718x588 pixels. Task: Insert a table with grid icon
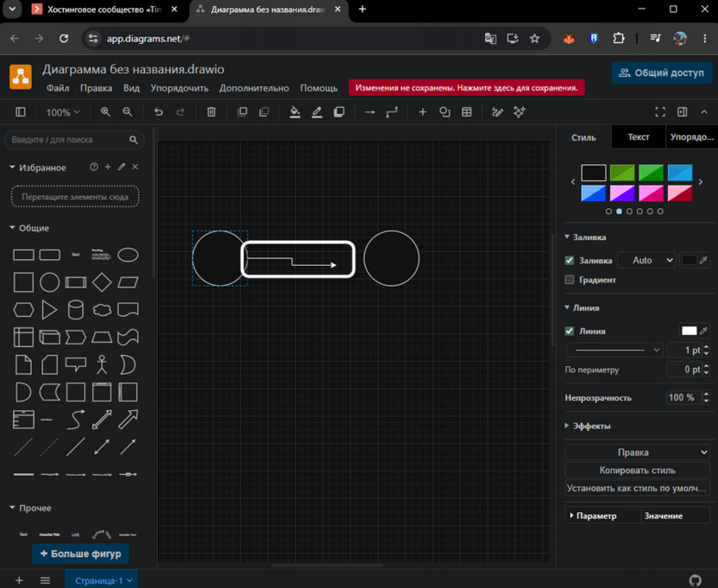coord(467,112)
